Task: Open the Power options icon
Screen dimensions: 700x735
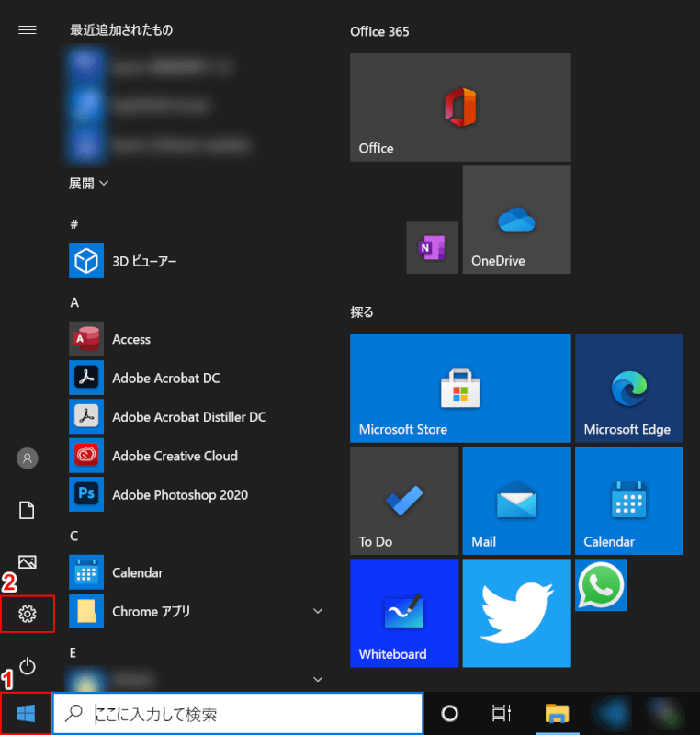Action: (28, 665)
